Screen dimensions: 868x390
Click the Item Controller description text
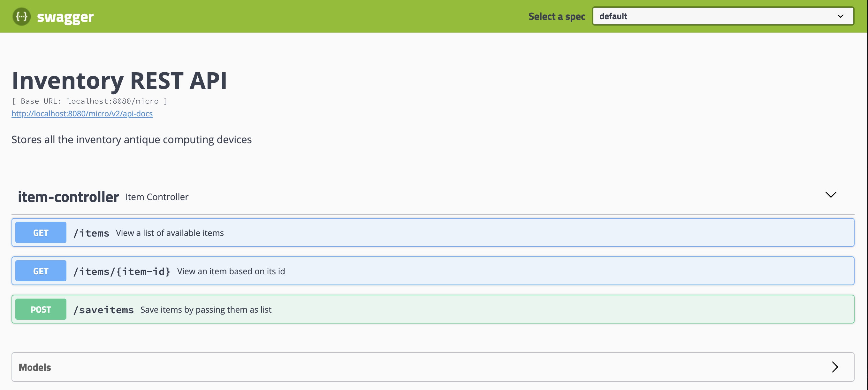click(157, 197)
